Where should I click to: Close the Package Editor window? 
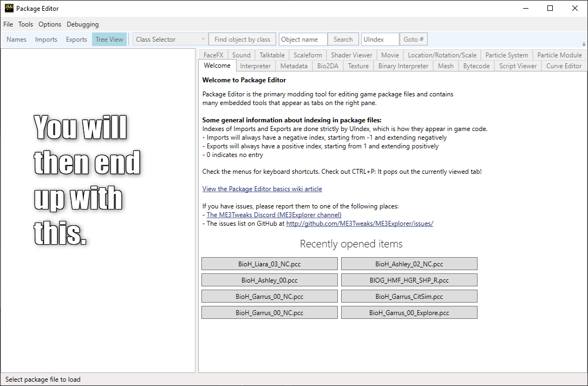click(575, 8)
